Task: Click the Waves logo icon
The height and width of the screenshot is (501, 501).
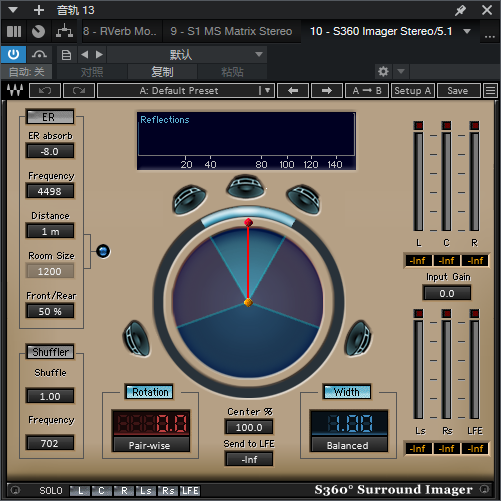Action: tap(15, 90)
